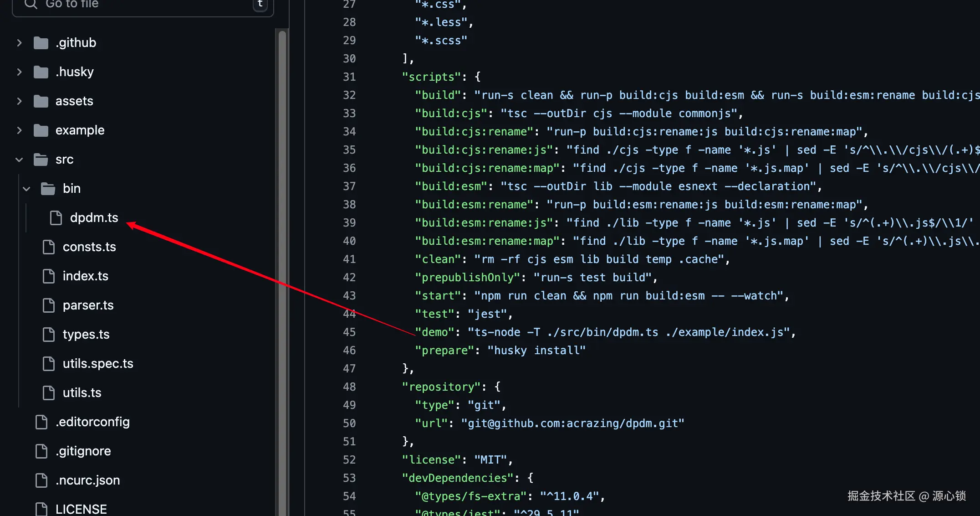Click line number 45 in the code gutter
This screenshot has width=980, height=516.
pos(349,332)
